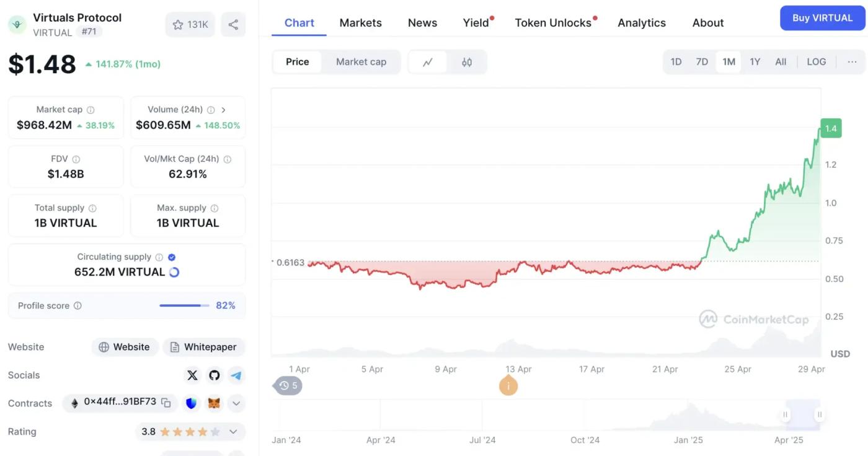868x456 pixels.
Task: Click the orange event marker on 13 Apr
Action: tap(508, 386)
